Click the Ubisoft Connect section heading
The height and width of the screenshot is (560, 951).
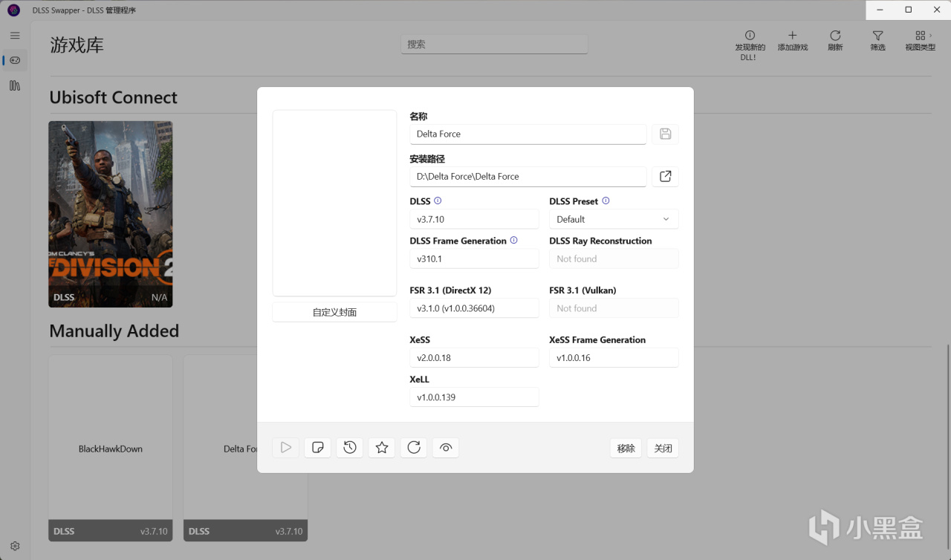tap(114, 97)
